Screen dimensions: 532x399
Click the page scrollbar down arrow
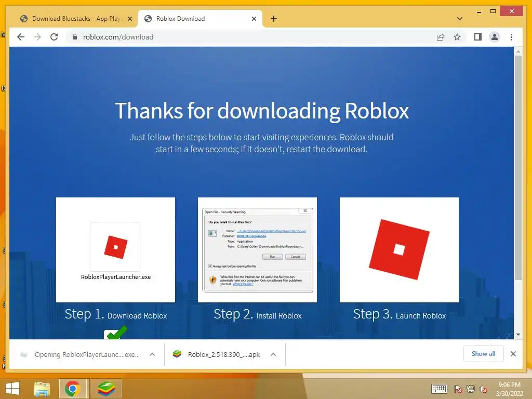pyautogui.click(x=518, y=335)
